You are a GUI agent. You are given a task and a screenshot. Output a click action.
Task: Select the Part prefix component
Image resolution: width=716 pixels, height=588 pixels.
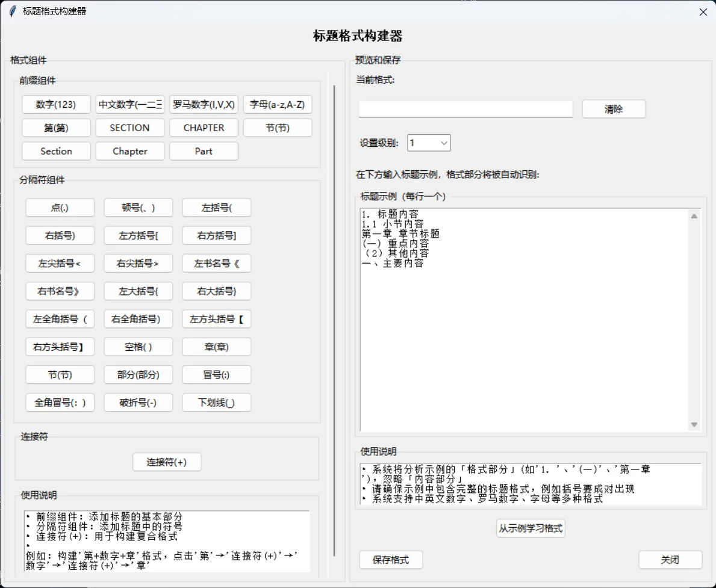[204, 151]
